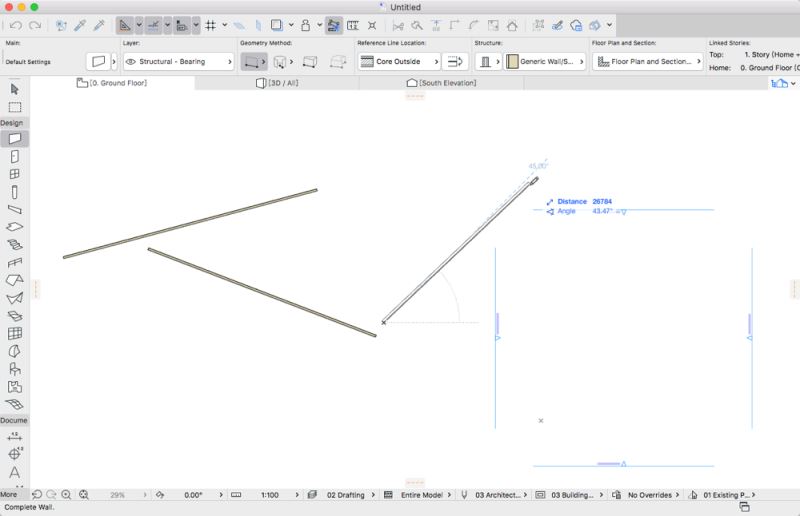Select the Arrow tool
800x516 pixels.
click(x=14, y=89)
